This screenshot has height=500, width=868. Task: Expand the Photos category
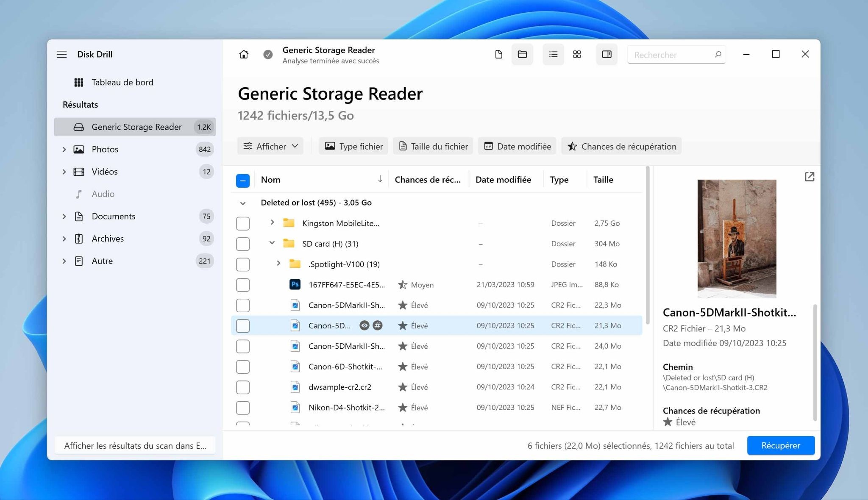64,149
